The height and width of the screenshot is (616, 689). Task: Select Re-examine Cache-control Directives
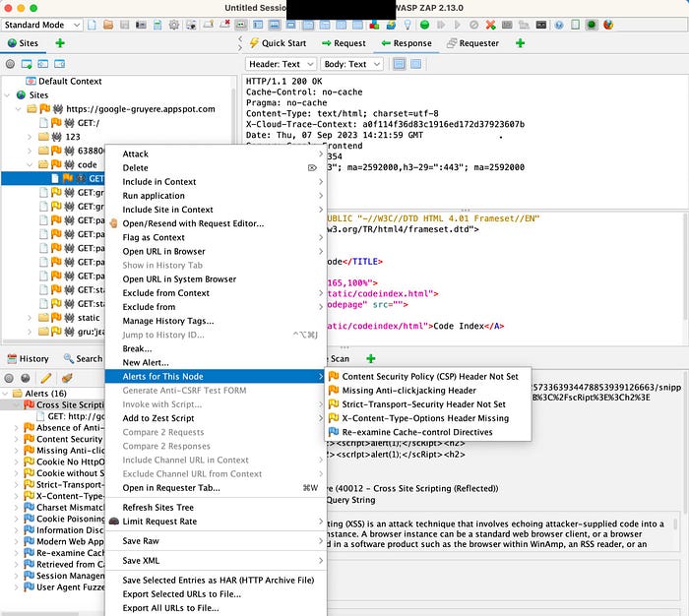click(428, 432)
